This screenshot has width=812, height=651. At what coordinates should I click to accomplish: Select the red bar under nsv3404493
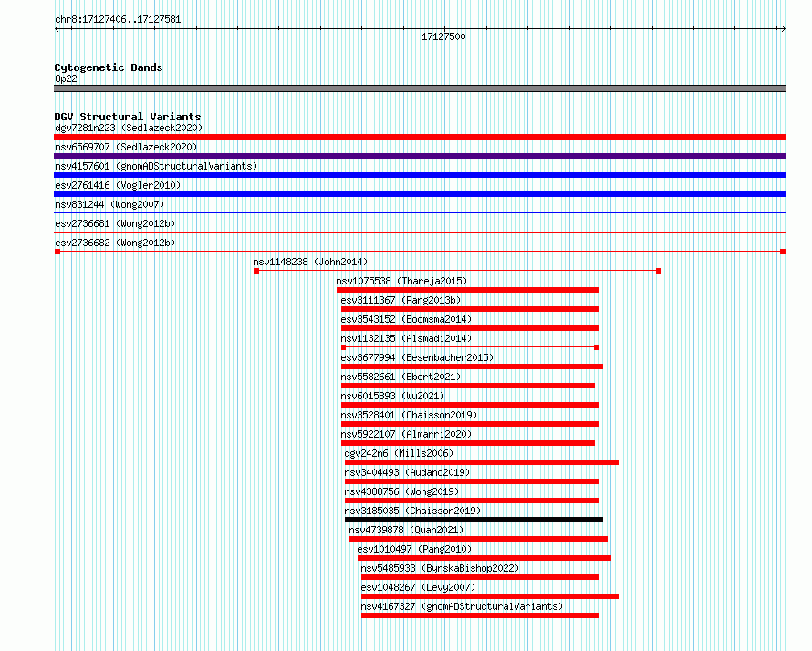[472, 481]
